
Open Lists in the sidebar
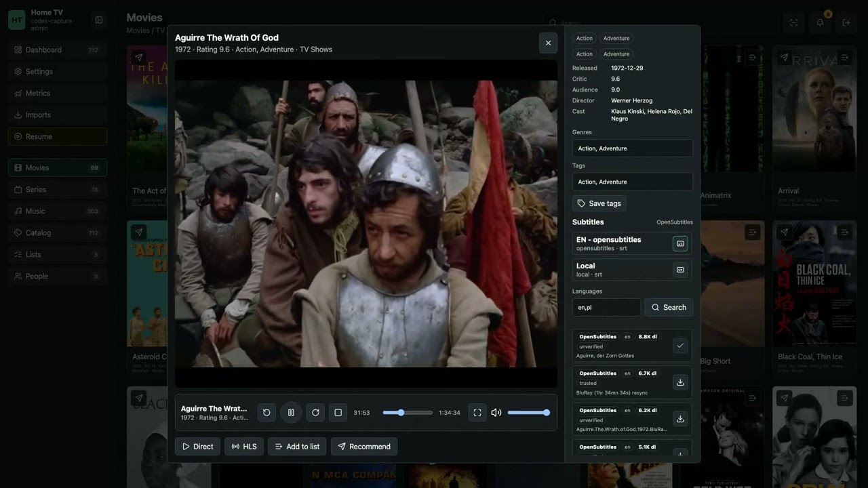tap(58, 254)
